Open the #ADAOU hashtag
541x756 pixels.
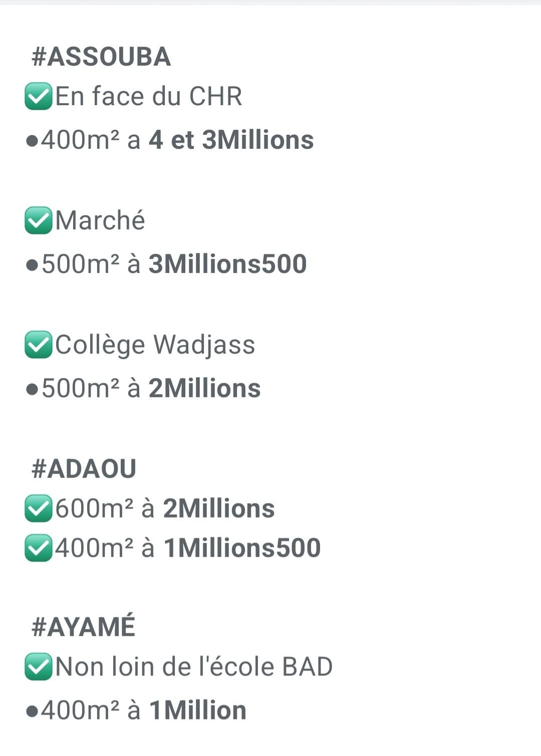coord(83,468)
